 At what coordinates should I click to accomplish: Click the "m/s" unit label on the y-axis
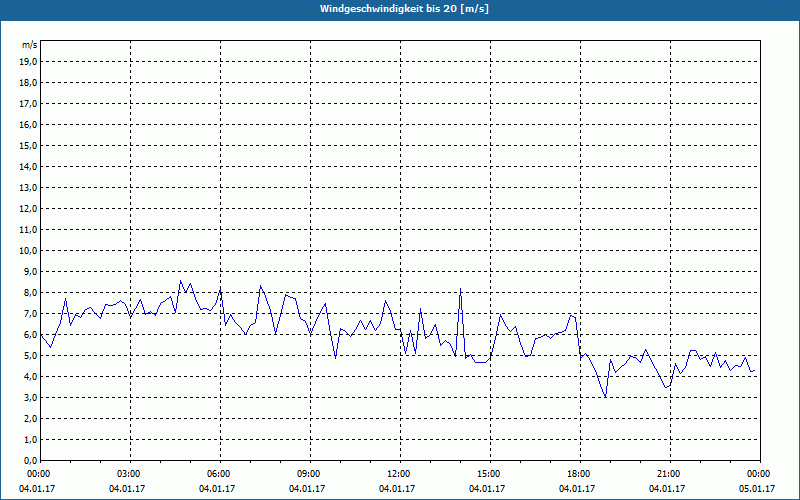pyautogui.click(x=29, y=45)
